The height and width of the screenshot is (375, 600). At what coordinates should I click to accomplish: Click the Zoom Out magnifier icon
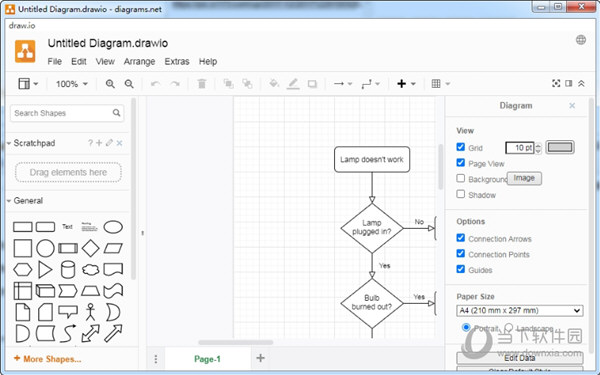click(x=129, y=84)
